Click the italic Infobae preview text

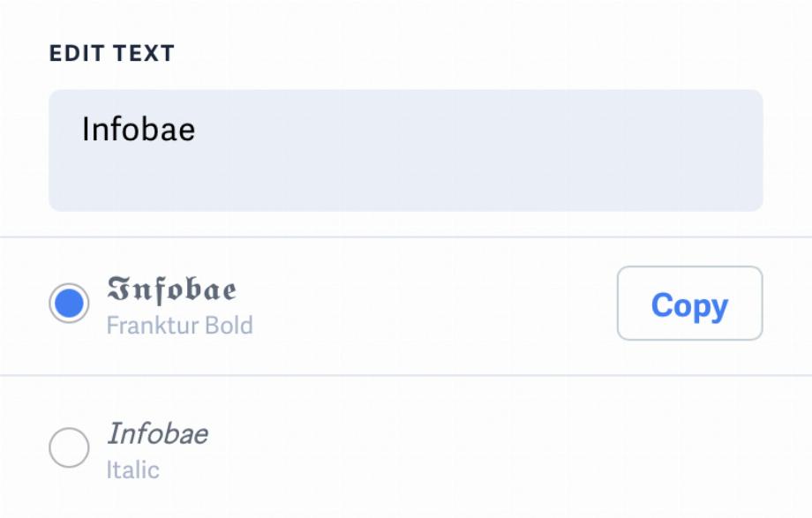157,433
